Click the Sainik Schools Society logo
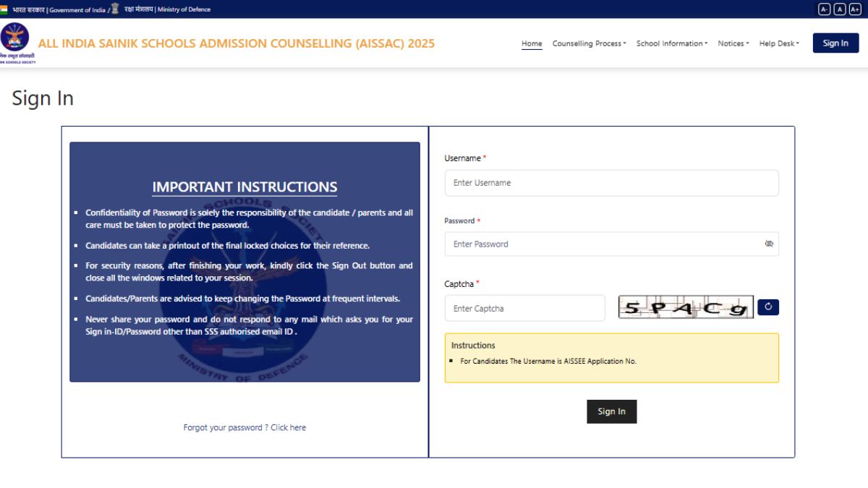868x488 pixels. [15, 42]
